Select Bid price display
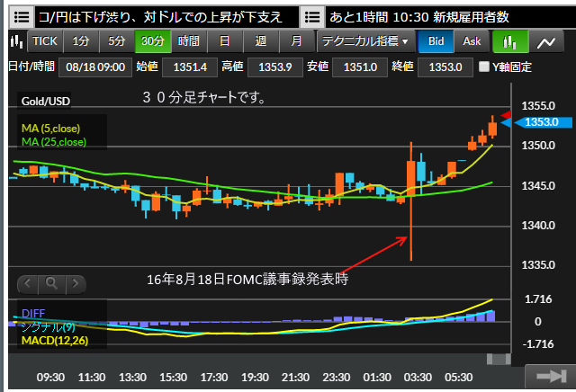 click(436, 41)
